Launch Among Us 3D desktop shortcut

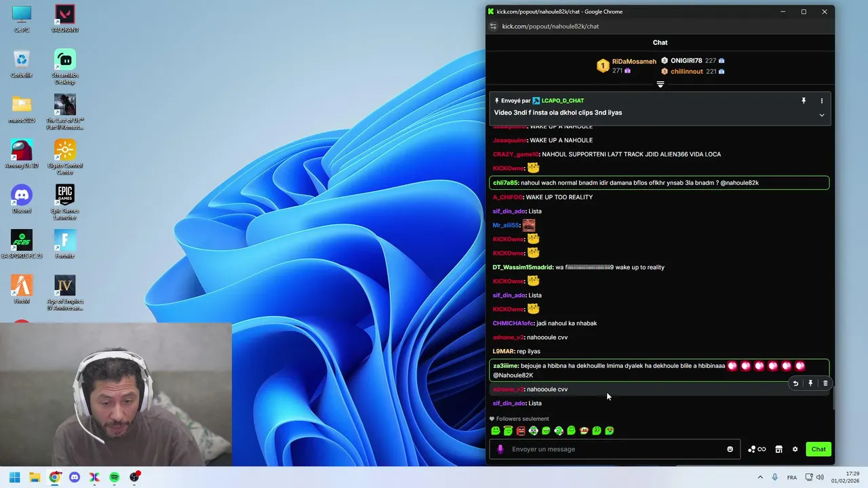tap(22, 154)
